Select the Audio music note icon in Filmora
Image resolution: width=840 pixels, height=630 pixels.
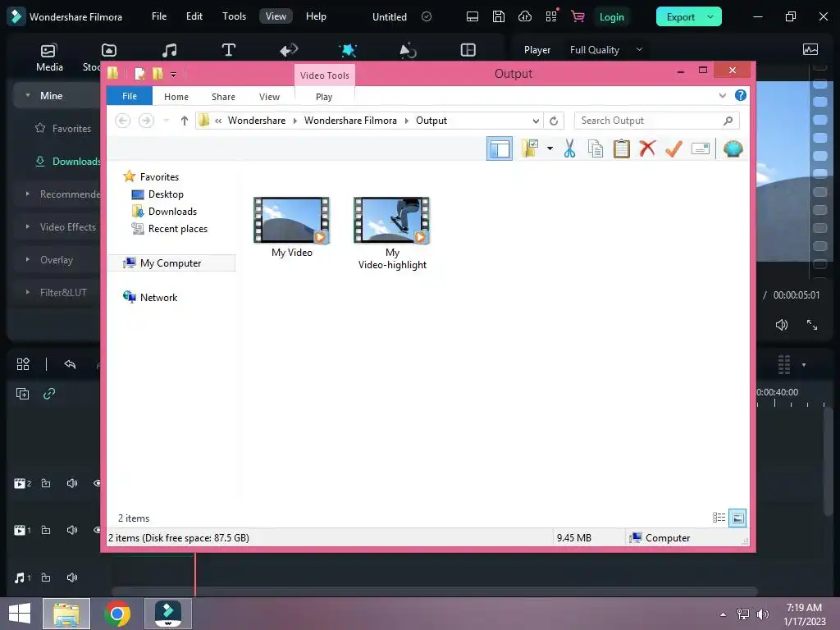point(169,50)
